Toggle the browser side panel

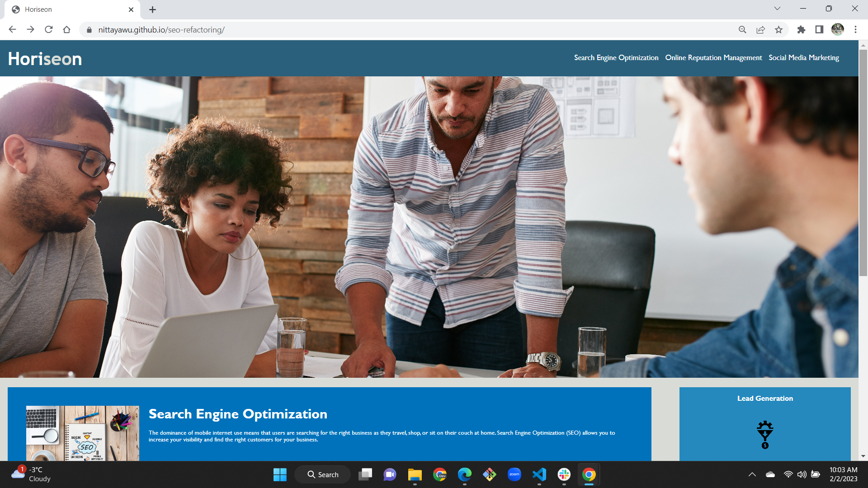(x=819, y=30)
